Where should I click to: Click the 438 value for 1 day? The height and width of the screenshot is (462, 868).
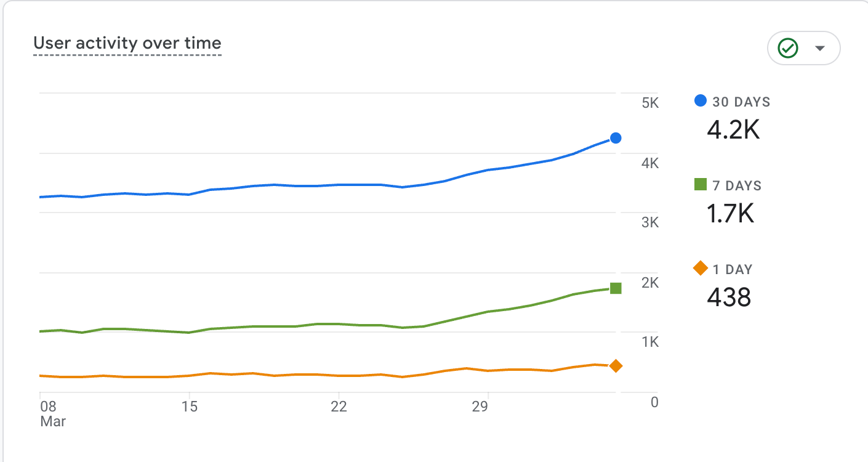[x=729, y=298]
